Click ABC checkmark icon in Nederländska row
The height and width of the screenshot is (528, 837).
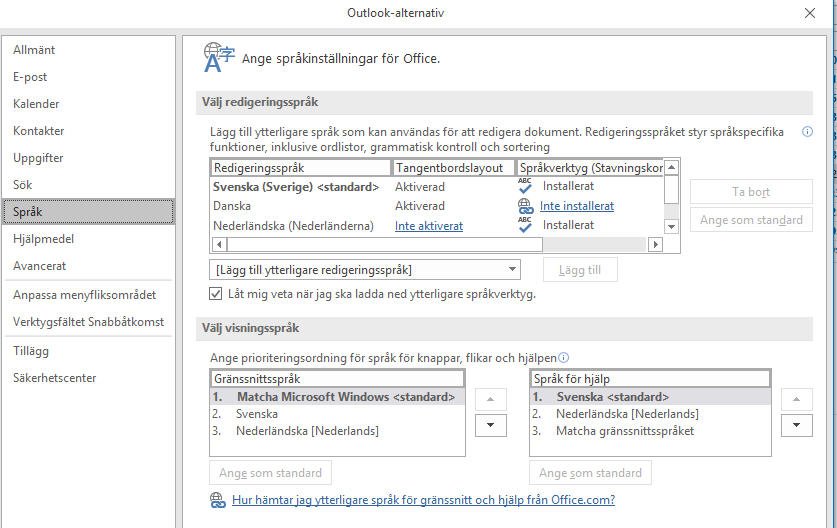click(x=525, y=225)
